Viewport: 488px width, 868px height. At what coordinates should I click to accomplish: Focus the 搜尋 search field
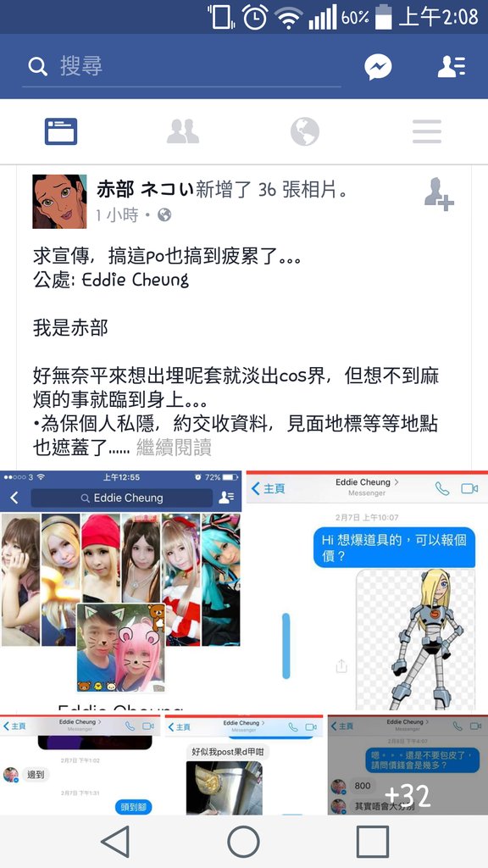pos(181,67)
